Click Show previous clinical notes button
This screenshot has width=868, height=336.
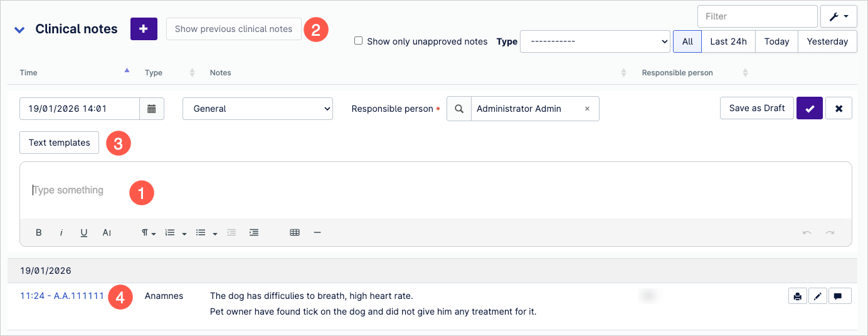[x=234, y=29]
